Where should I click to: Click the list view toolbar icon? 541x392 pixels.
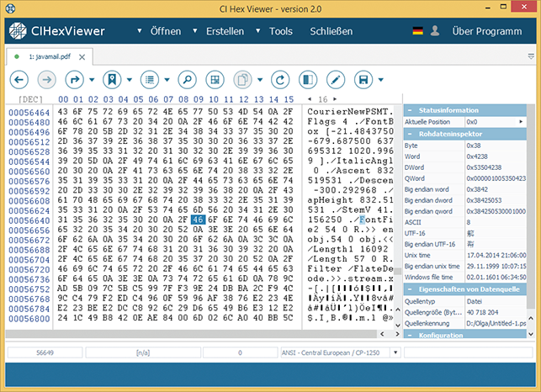pos(150,80)
